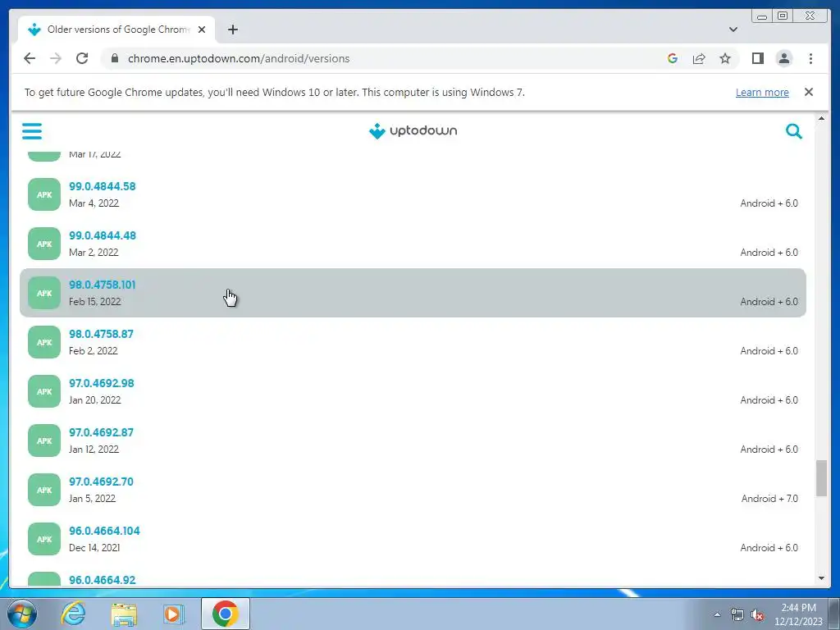Click the scrollbar down arrow

[x=821, y=578]
